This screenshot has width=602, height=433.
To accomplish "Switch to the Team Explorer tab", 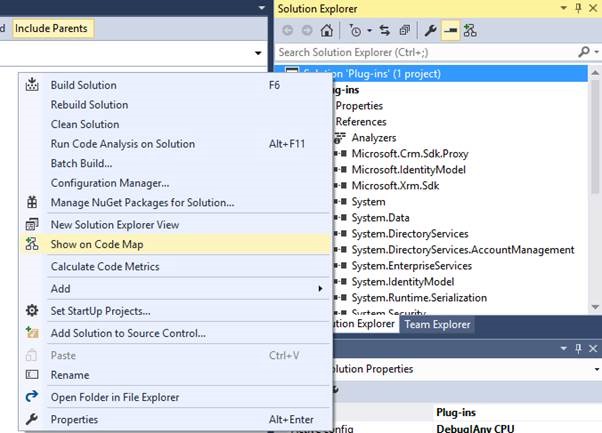I will [436, 324].
